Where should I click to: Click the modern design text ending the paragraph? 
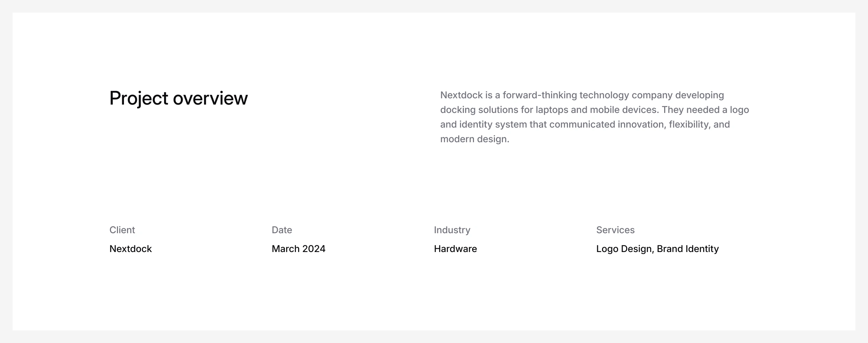[x=474, y=139]
